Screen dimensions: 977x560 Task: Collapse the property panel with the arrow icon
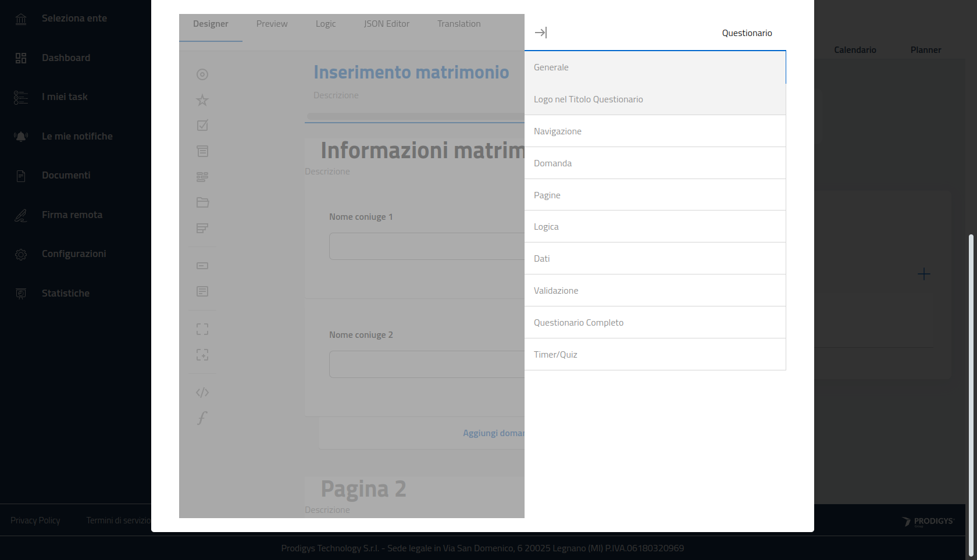click(540, 33)
